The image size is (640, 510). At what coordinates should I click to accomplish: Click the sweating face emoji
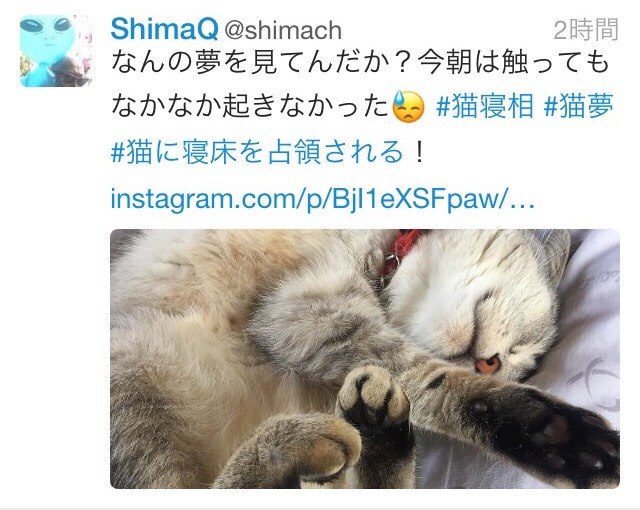(x=408, y=106)
